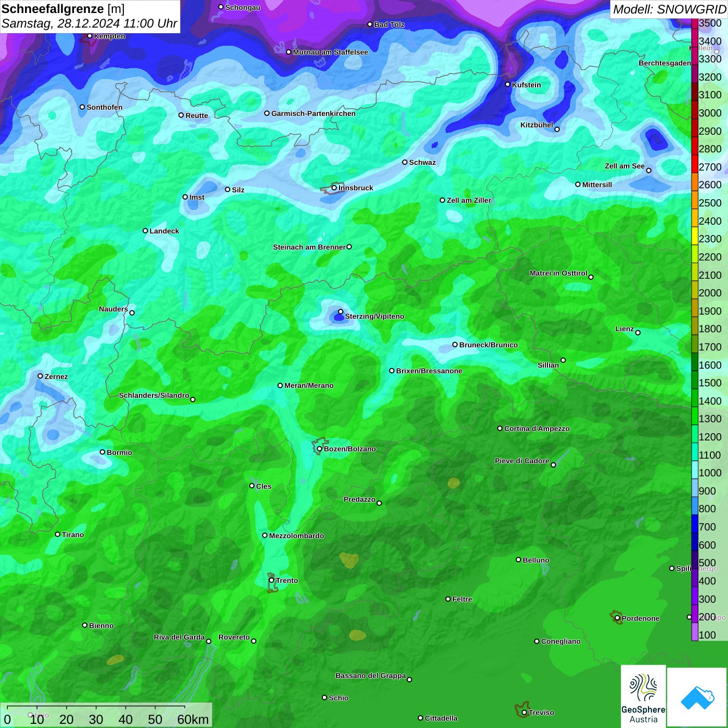Click the Belluno marker dot
This screenshot has height=728, width=728.
pos(518,560)
